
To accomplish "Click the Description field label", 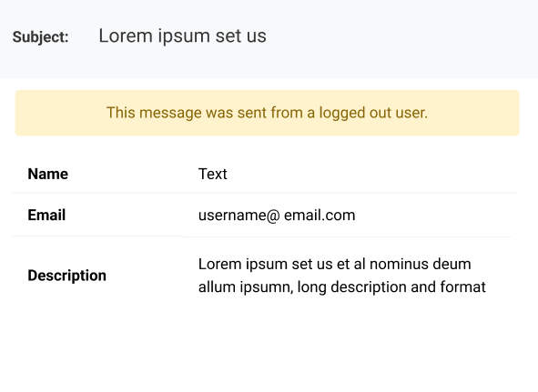I will [66, 276].
